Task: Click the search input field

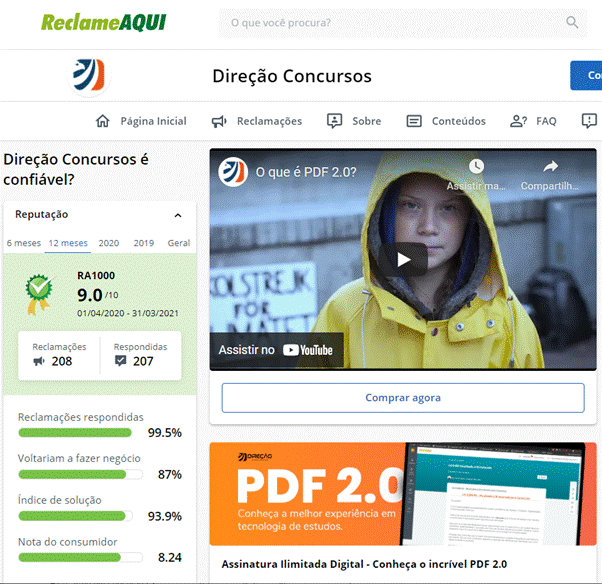Action: (390, 23)
